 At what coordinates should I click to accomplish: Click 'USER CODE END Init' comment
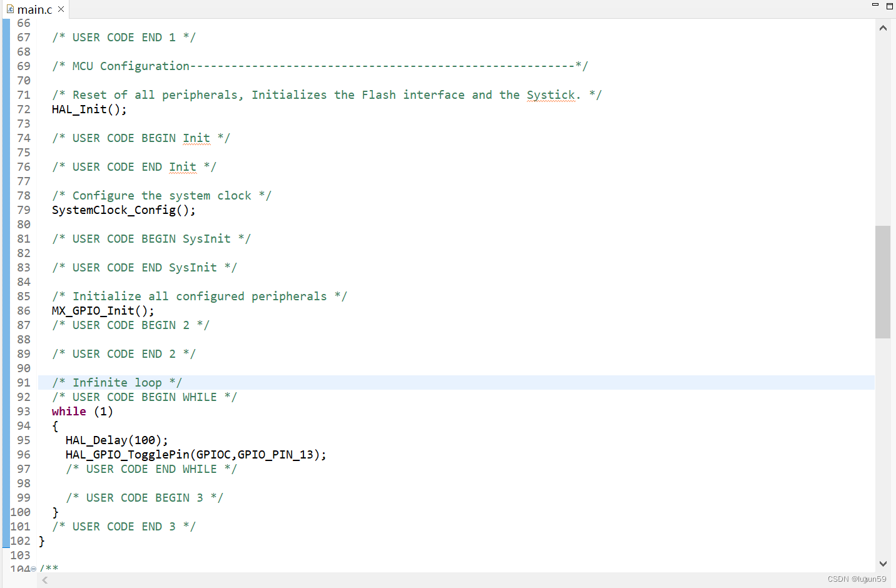(x=134, y=167)
